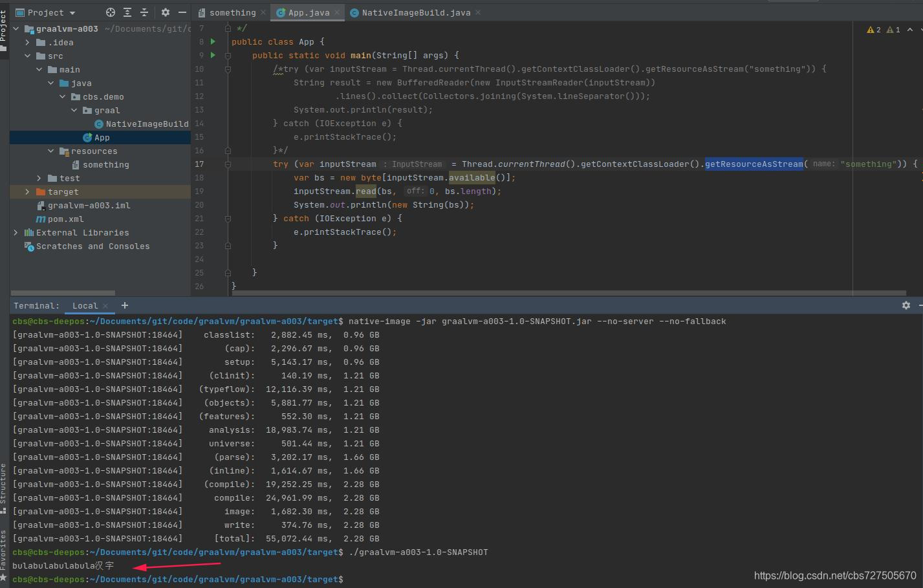Hide the Project panel with minus icon
This screenshot has height=588, width=923.
coord(182,12)
